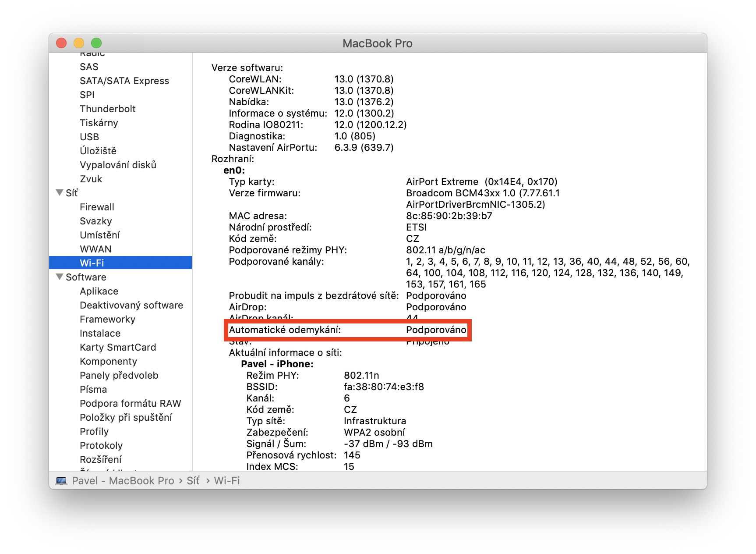Open Karty SmartCard item
The height and width of the screenshot is (554, 756).
point(118,347)
